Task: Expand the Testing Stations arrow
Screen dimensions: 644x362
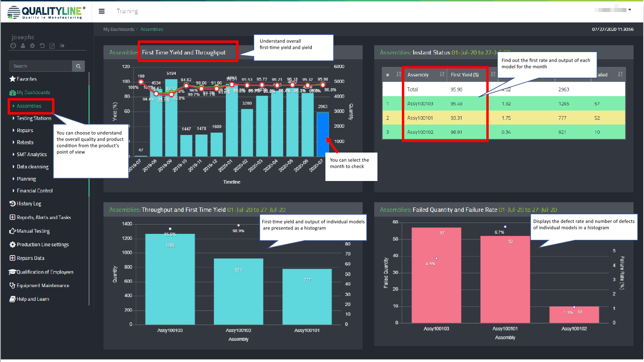Action: (x=13, y=118)
